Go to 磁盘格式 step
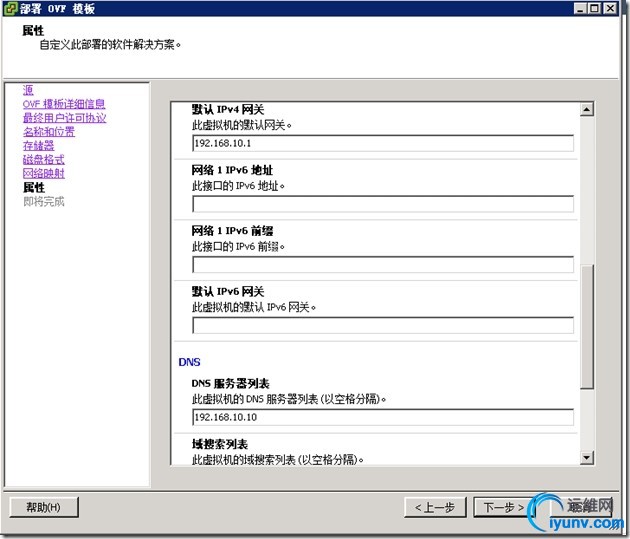The width and height of the screenshot is (630, 539). point(43,159)
